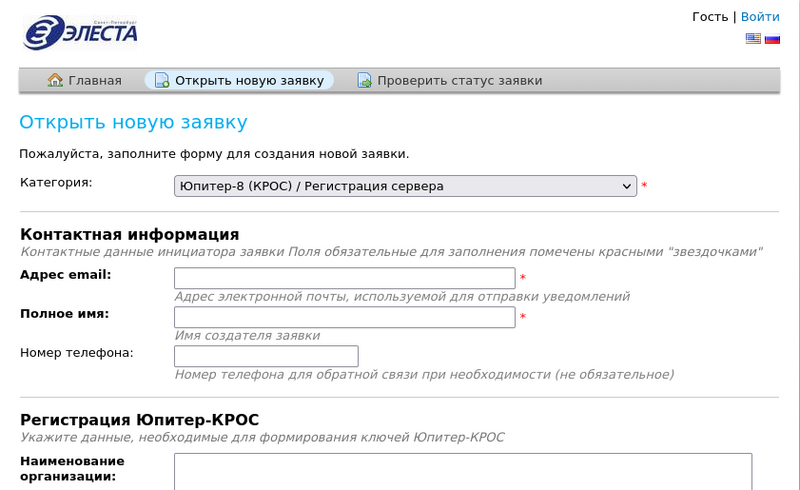Go to Проверить статус заявки navigation item

click(449, 80)
